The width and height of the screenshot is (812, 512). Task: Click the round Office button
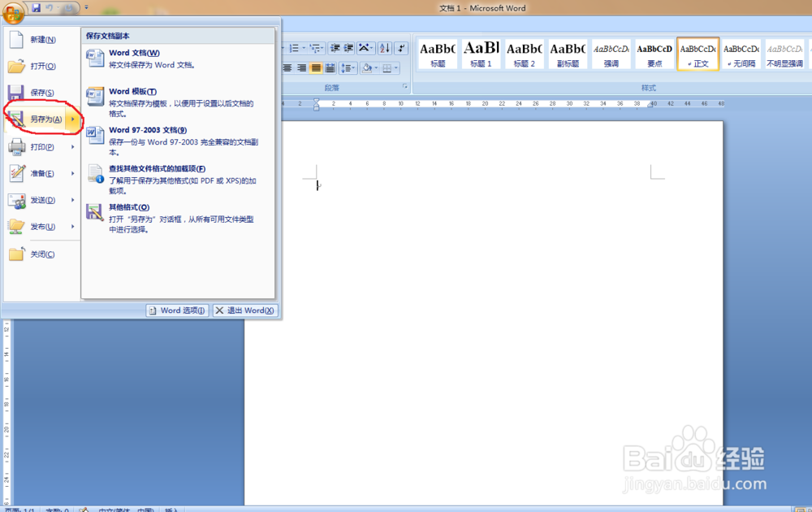click(13, 12)
